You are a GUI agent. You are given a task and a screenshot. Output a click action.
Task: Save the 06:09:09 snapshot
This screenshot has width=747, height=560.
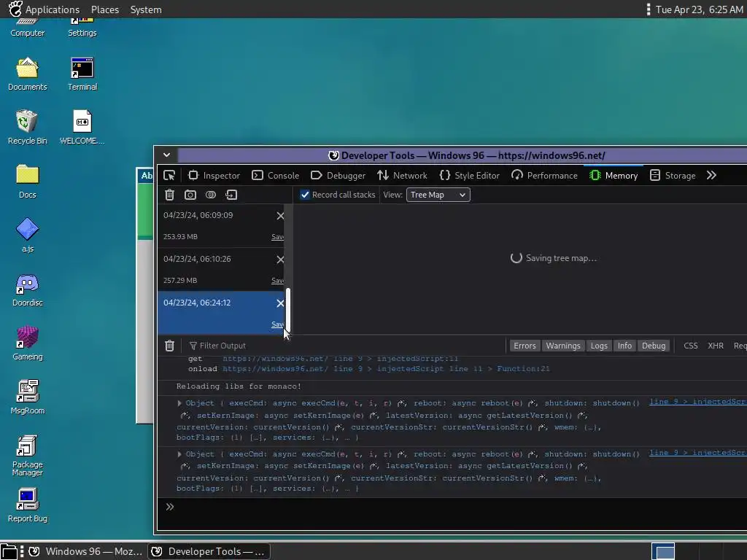(x=278, y=237)
